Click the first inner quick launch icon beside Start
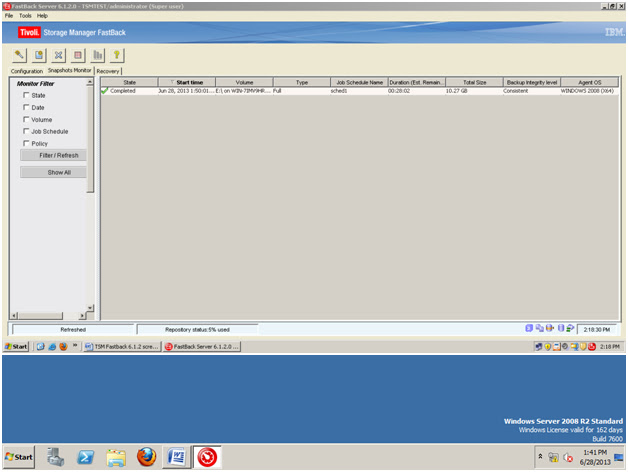The width and height of the screenshot is (628, 472). coord(40,347)
